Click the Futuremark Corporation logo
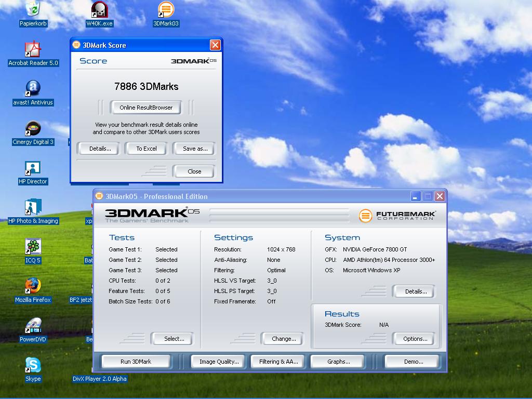 [397, 216]
